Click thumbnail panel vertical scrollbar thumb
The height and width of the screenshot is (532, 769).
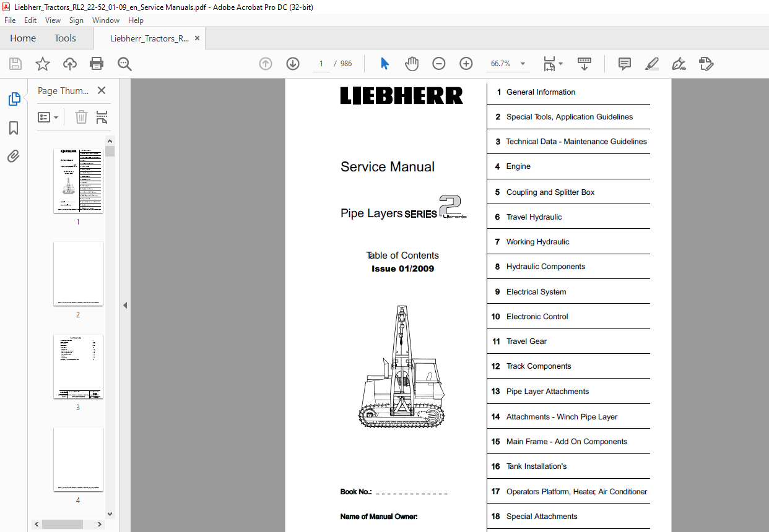point(110,151)
